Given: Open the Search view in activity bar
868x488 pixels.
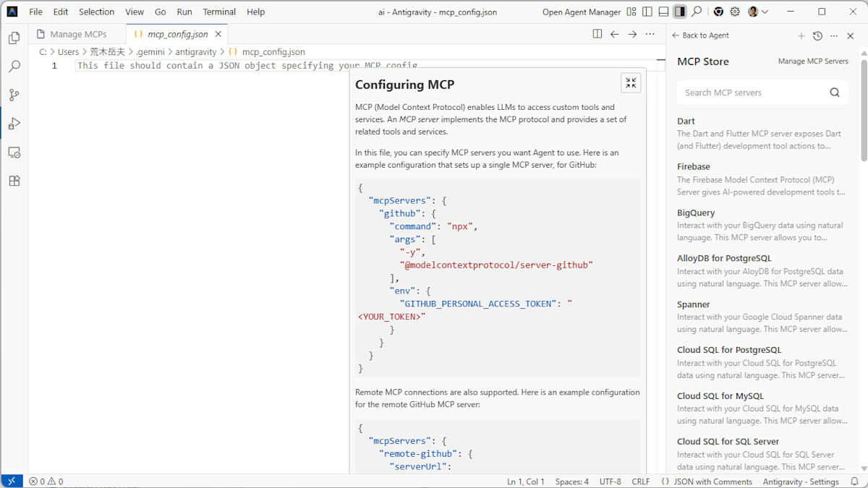Looking at the screenshot, I should 14,67.
